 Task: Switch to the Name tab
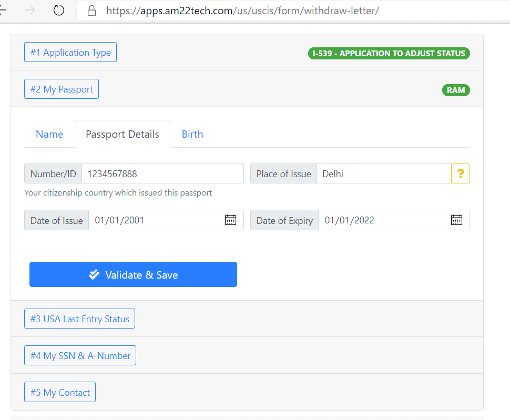click(x=49, y=134)
